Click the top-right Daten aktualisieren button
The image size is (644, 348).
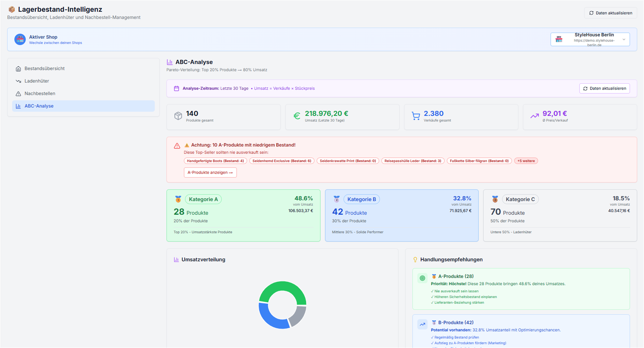[611, 13]
